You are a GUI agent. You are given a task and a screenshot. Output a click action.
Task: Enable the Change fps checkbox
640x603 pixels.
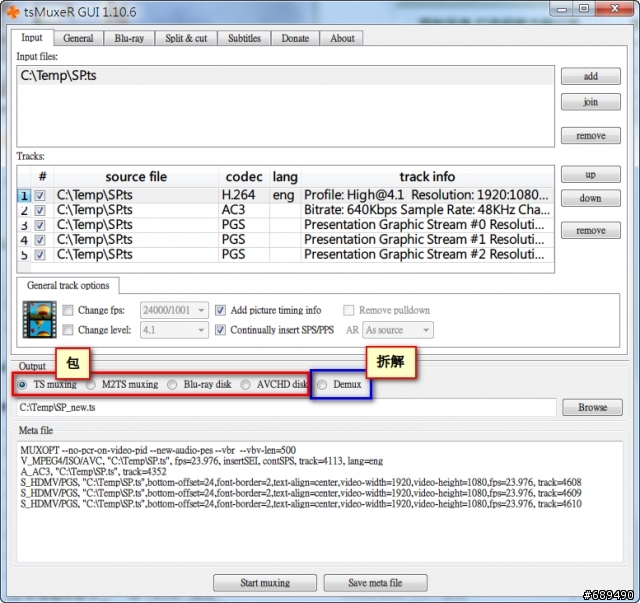pos(68,310)
